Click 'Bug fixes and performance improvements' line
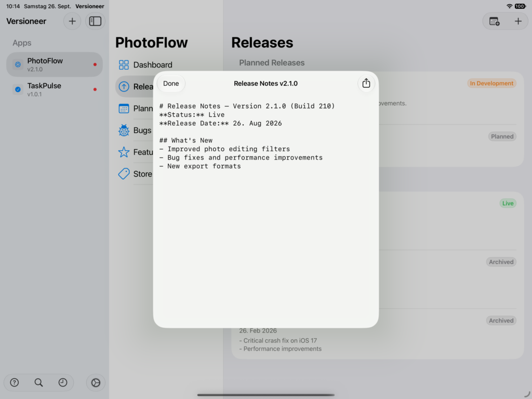 tap(241, 158)
